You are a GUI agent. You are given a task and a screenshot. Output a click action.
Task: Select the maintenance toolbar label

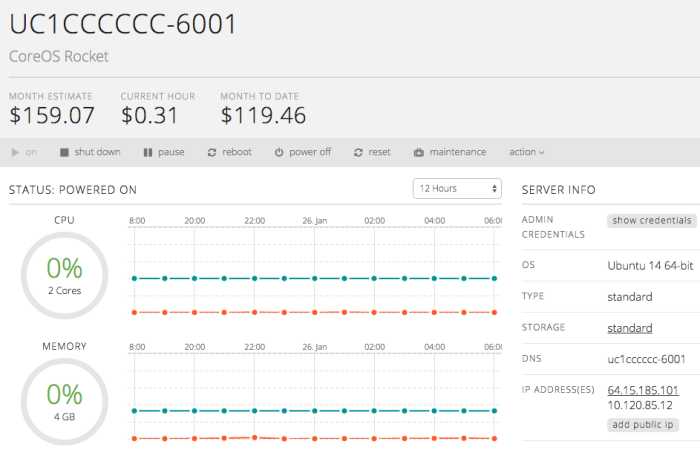click(458, 152)
